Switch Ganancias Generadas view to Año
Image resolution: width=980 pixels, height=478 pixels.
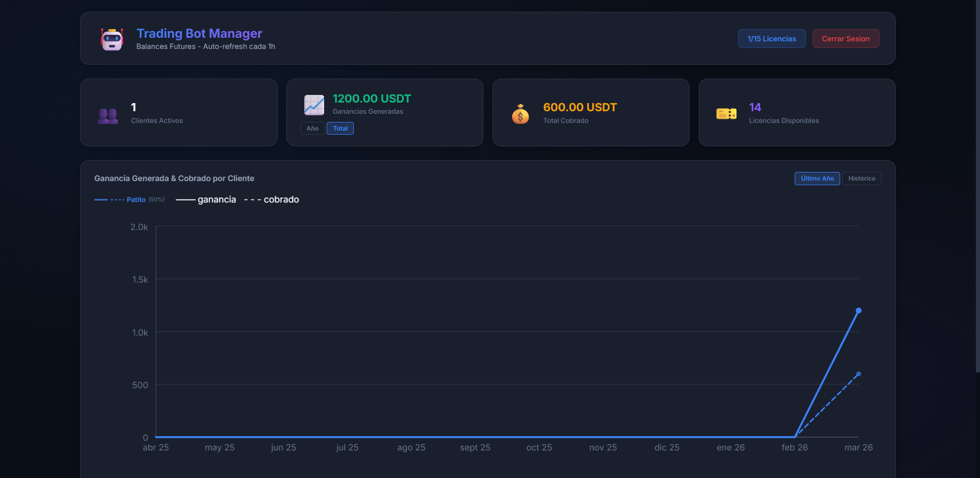312,128
